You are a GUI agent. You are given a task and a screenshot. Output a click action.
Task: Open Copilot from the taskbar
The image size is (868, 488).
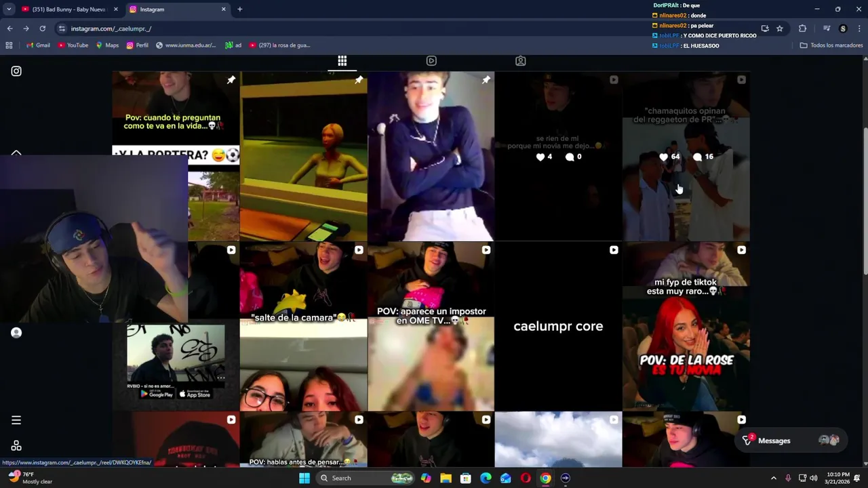(x=426, y=479)
